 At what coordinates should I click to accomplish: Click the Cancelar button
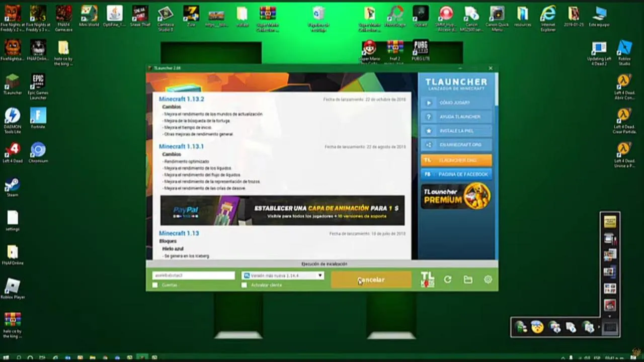click(x=371, y=280)
